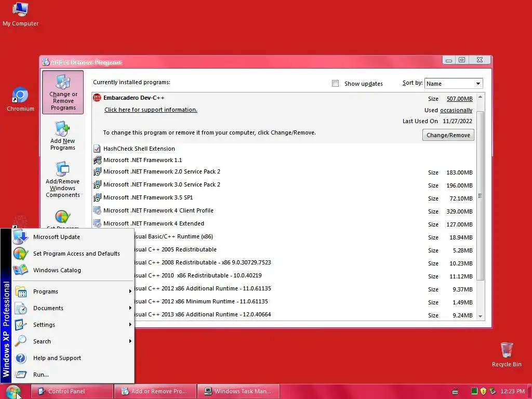The height and width of the screenshot is (399, 532).
Task: Click Microsoft .NET Framework 1.1 icon
Action: pyautogui.click(x=97, y=160)
